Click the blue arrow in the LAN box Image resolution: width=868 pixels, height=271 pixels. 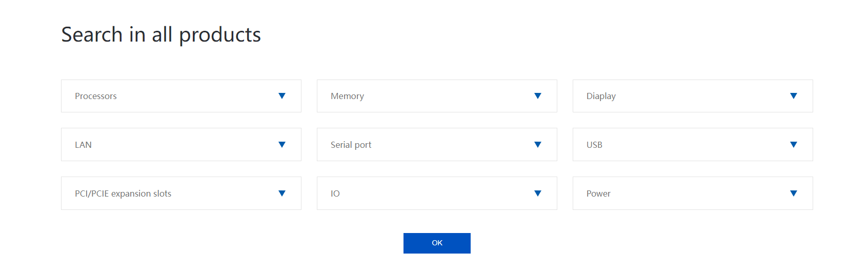pyautogui.click(x=282, y=145)
